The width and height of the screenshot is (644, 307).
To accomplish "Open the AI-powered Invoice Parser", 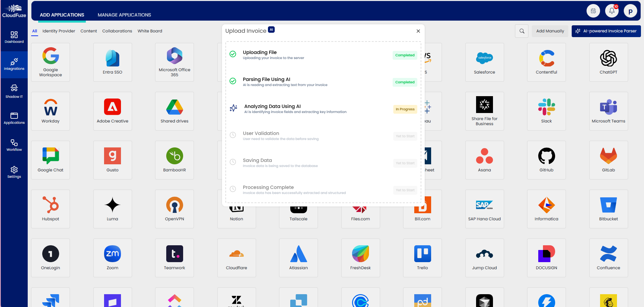I will [x=606, y=31].
